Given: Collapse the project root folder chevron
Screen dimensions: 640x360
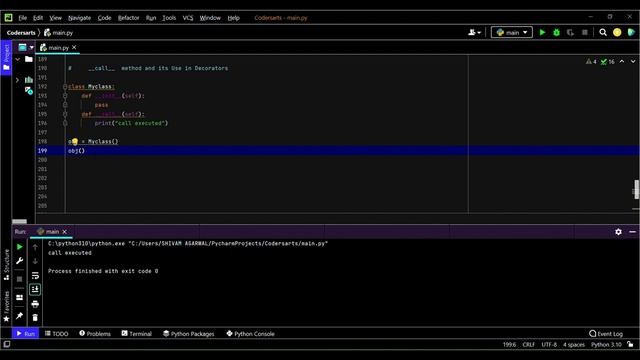Looking at the screenshot, I should (x=18, y=59).
